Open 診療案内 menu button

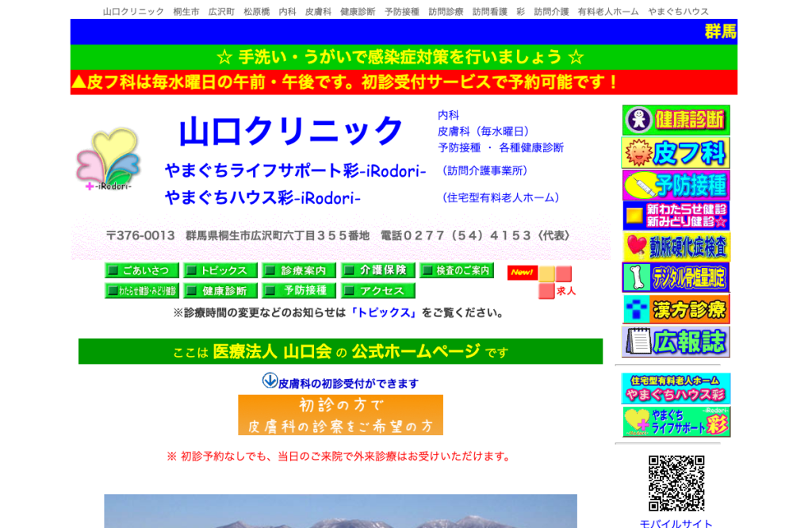(x=299, y=270)
